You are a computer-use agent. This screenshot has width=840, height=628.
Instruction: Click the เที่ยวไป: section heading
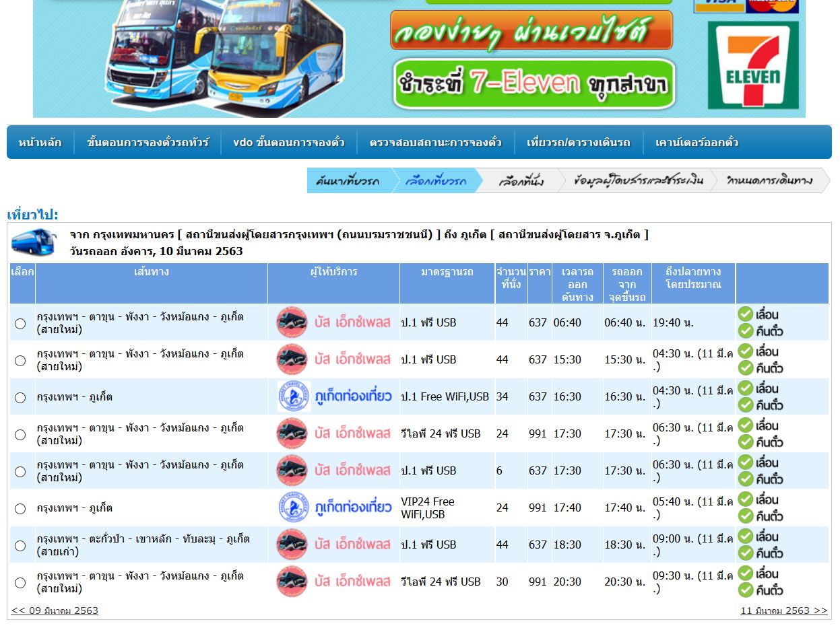[x=33, y=215]
